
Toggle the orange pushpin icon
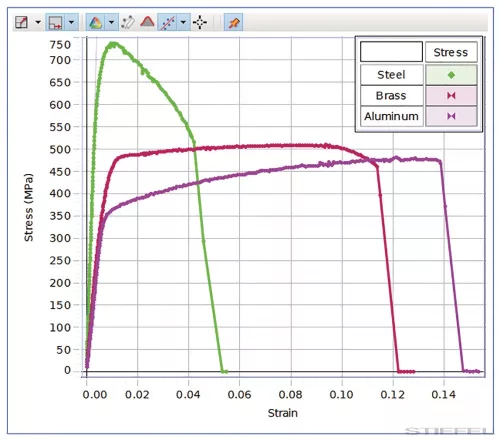[233, 22]
